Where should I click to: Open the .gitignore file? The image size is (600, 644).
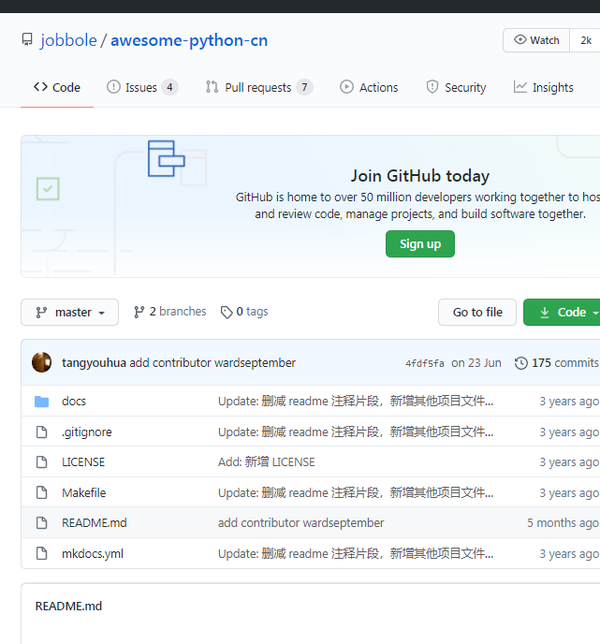click(x=87, y=432)
